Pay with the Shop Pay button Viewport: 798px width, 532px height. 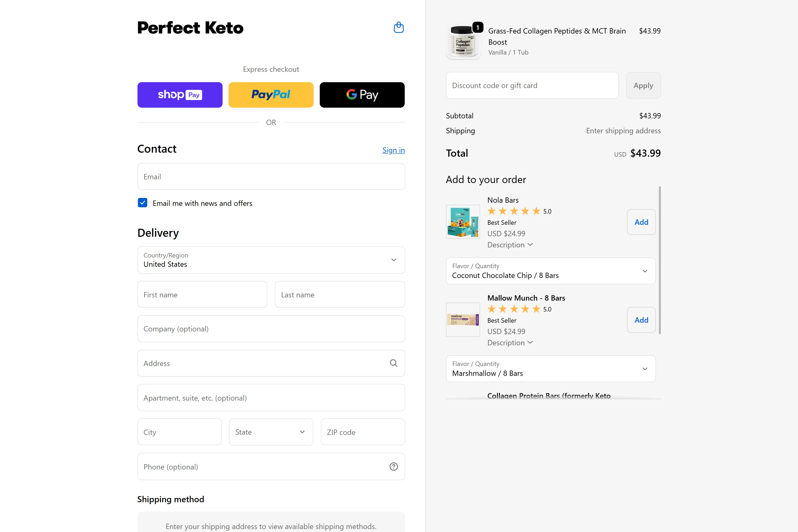(180, 95)
